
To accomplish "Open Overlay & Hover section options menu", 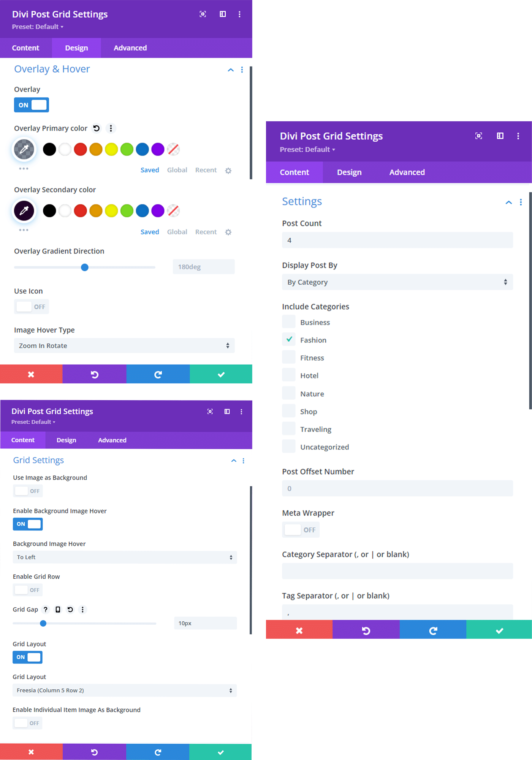I will 242,70.
